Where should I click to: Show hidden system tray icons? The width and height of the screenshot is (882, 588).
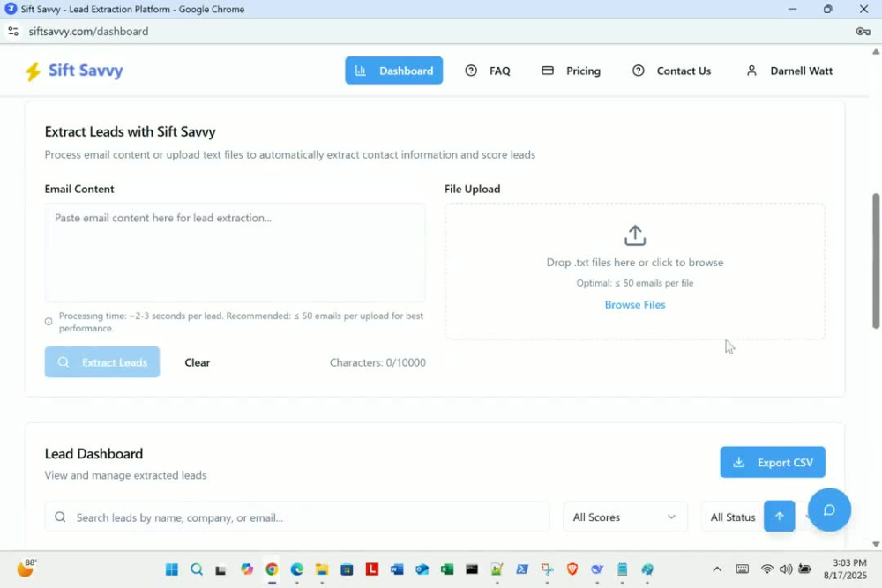717,569
